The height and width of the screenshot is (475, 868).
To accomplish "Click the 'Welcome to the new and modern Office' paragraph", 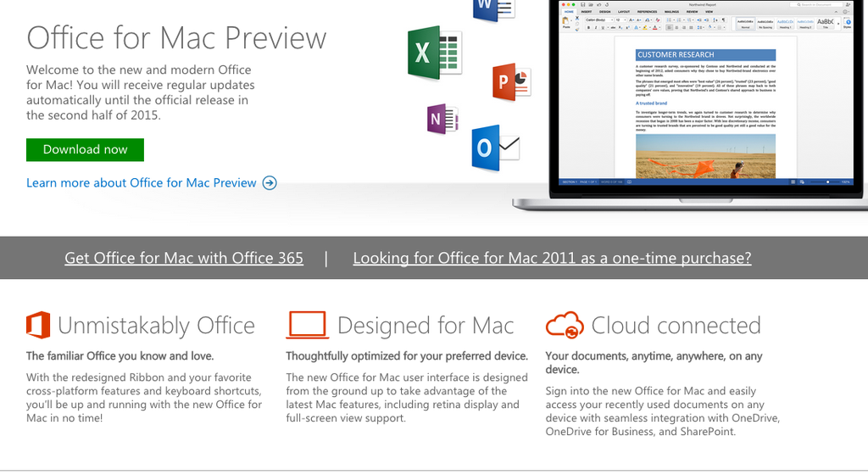I will 141,92.
